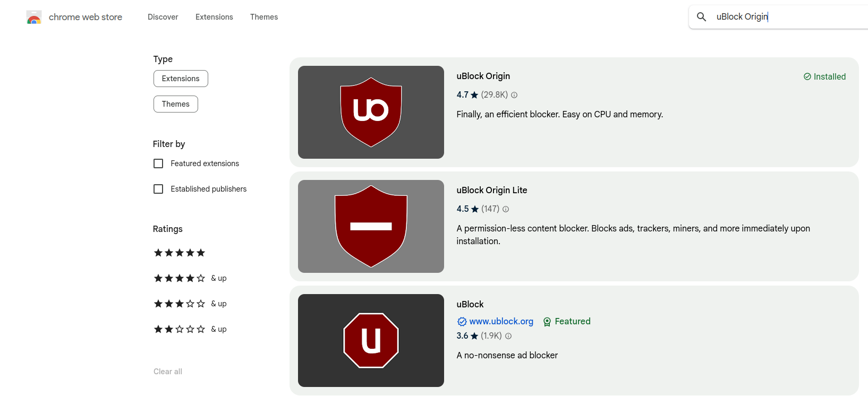Click the verified publisher badge icon
Image resolution: width=868 pixels, height=396 pixels.
462,322
